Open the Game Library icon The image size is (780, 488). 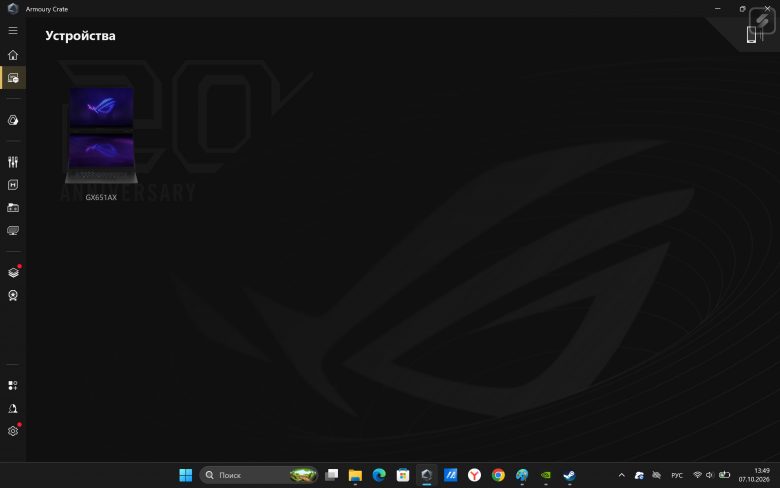[13, 208]
